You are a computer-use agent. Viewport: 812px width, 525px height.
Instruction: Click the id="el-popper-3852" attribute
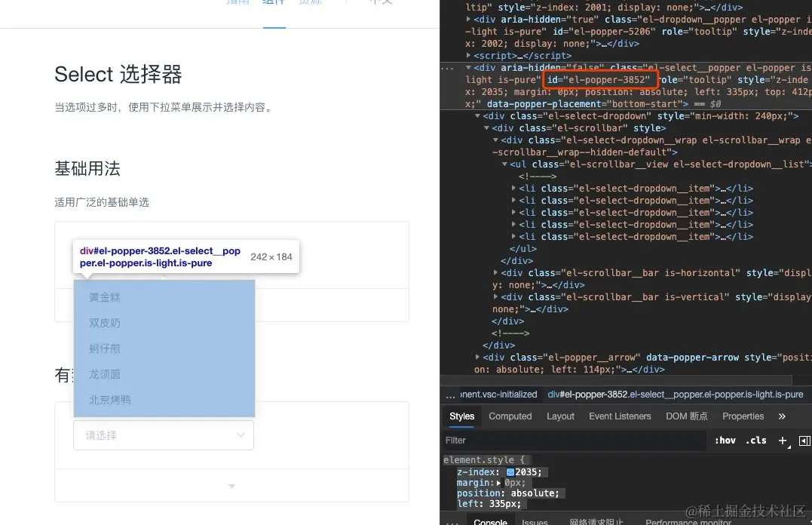pyautogui.click(x=598, y=80)
